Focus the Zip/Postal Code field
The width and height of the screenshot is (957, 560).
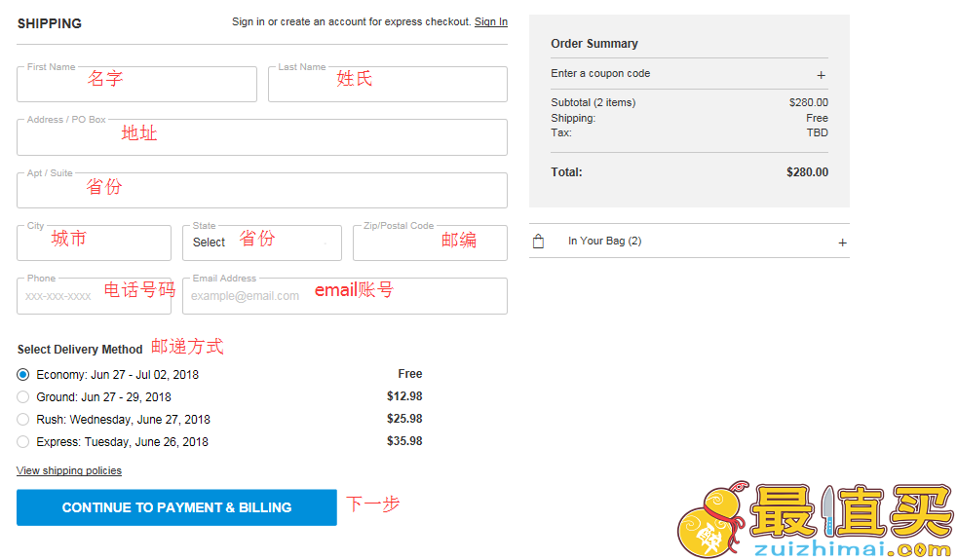431,243
